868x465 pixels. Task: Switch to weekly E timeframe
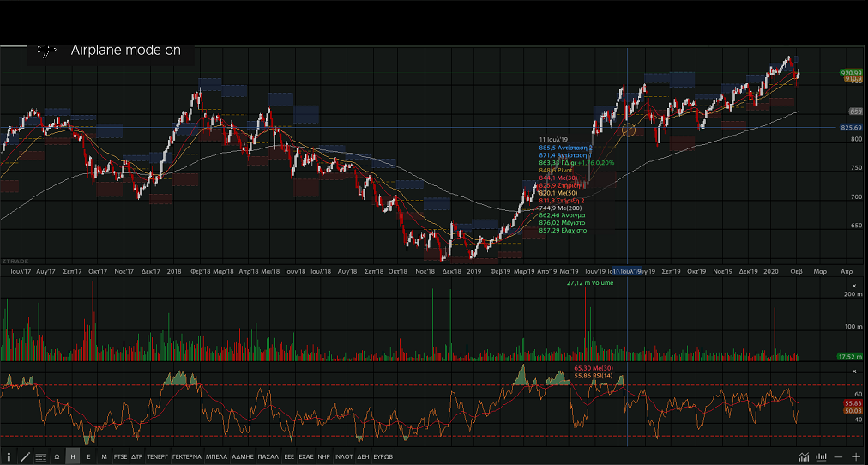click(x=88, y=457)
